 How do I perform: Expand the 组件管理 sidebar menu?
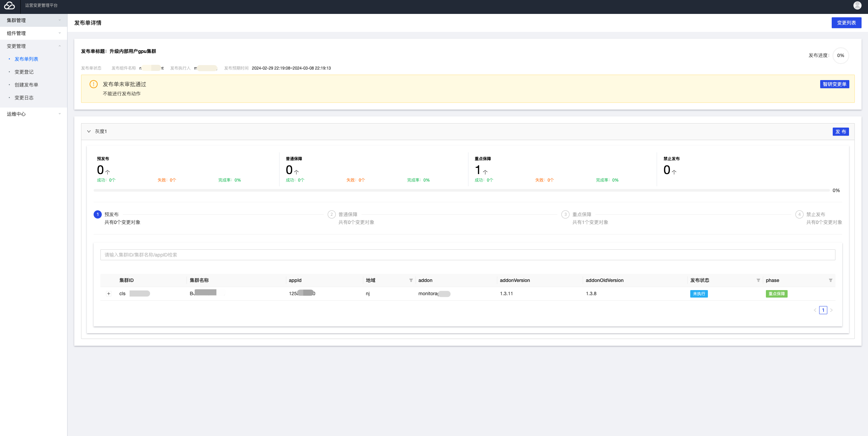(x=34, y=33)
